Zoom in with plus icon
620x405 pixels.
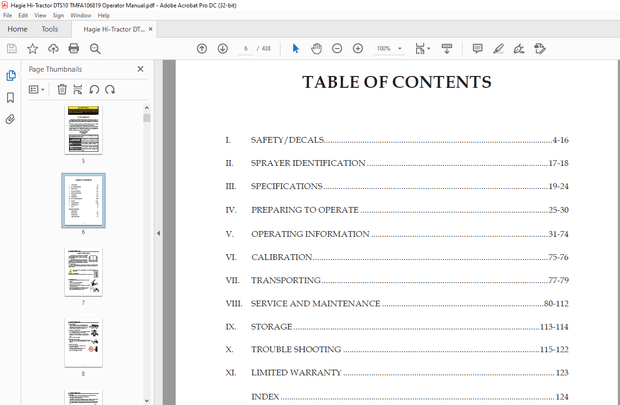point(358,49)
